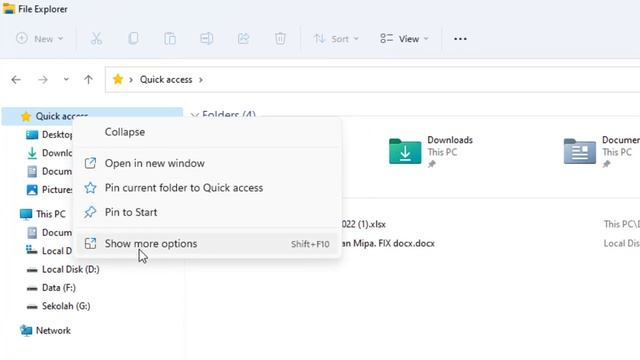Click the Cut scissors icon
The image size is (640, 360).
click(96, 39)
